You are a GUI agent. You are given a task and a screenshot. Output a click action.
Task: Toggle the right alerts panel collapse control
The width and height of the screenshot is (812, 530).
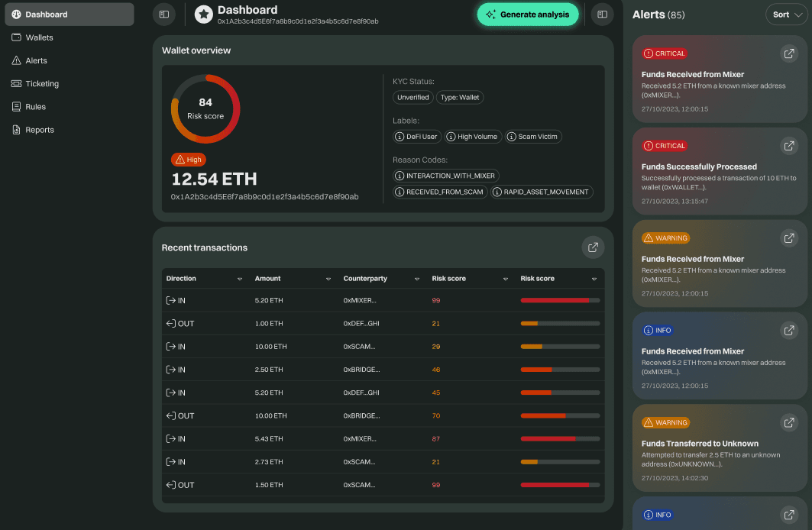601,14
